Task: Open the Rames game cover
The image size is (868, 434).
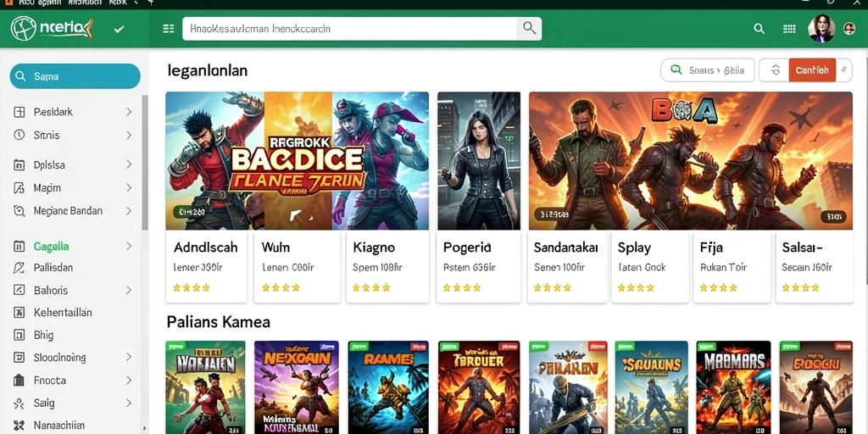Action: click(388, 387)
